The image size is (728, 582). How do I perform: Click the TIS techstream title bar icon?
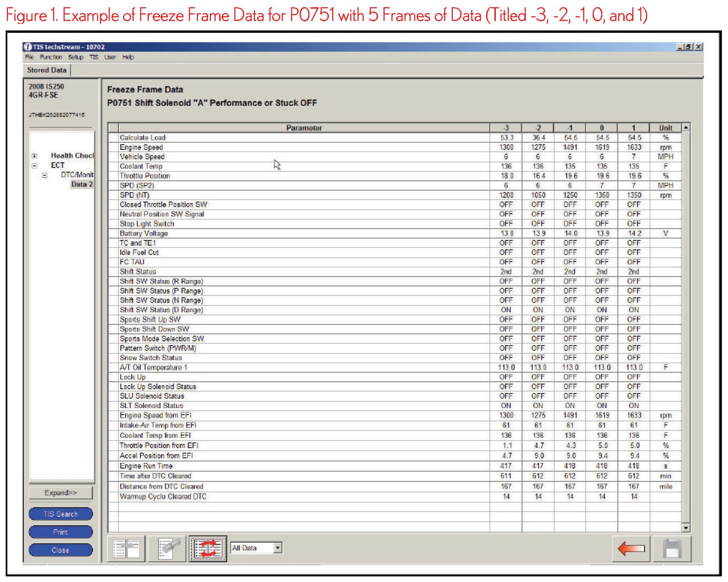coord(27,47)
